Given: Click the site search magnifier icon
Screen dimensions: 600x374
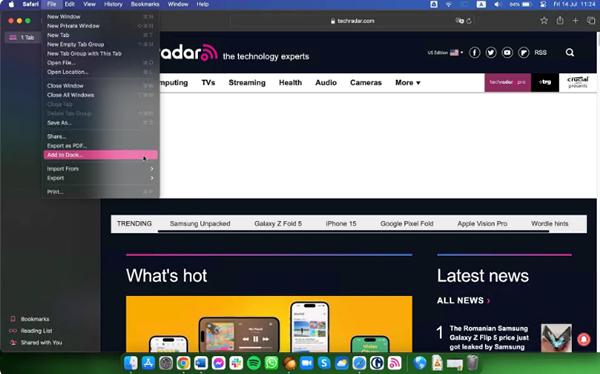Looking at the screenshot, I should (570, 52).
